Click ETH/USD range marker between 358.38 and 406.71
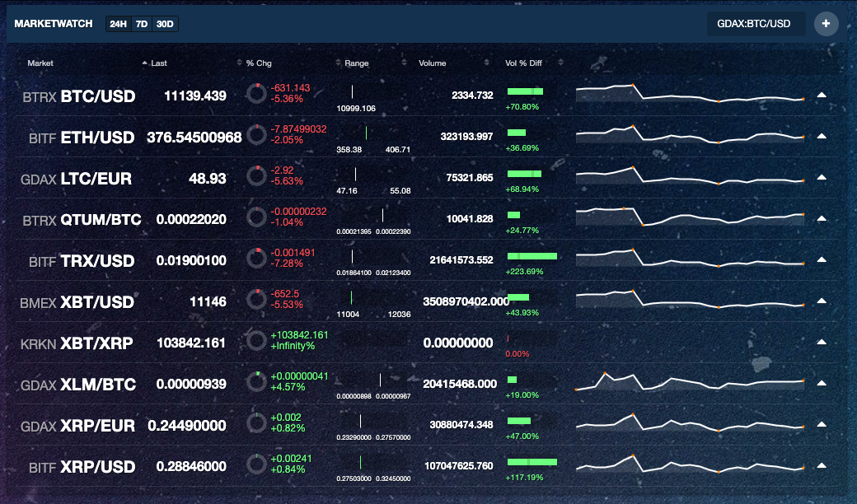857x504 pixels. (x=366, y=132)
